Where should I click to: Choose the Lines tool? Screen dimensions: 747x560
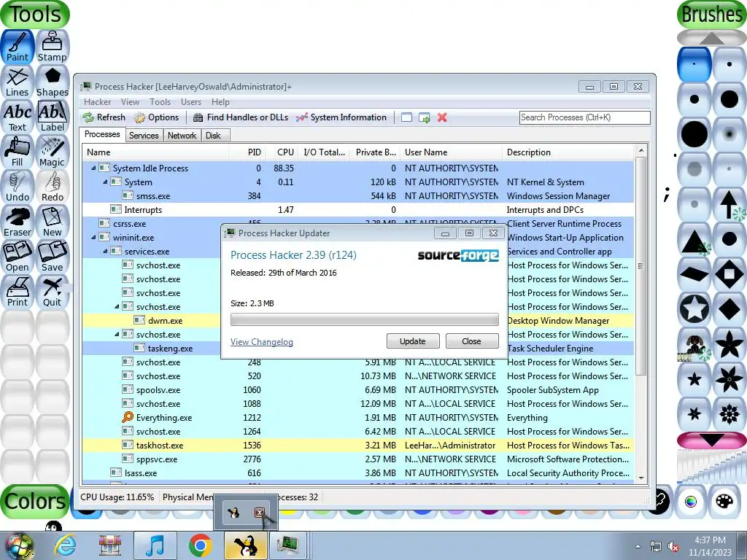point(18,82)
